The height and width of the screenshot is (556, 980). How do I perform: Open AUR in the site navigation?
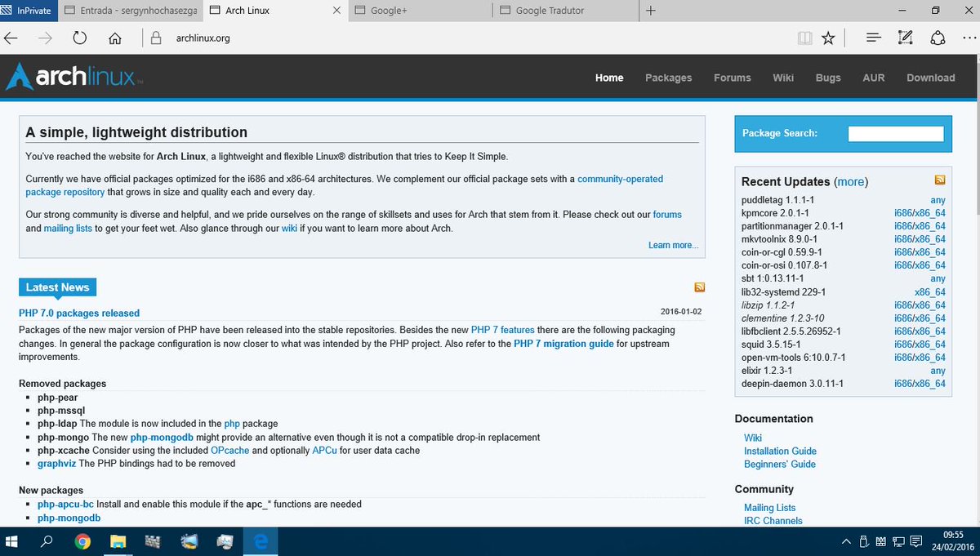[x=874, y=78]
